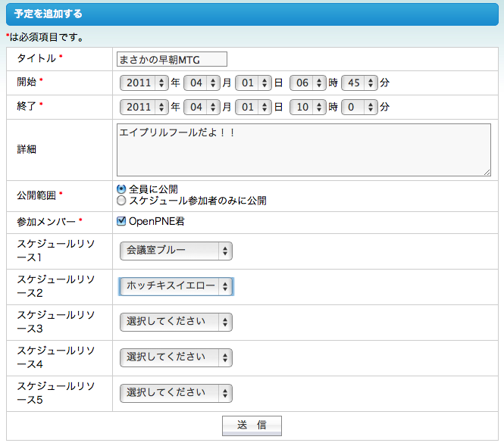The height and width of the screenshot is (446, 504).
Task: Open the end month 04 dropdown
Action: pos(202,108)
